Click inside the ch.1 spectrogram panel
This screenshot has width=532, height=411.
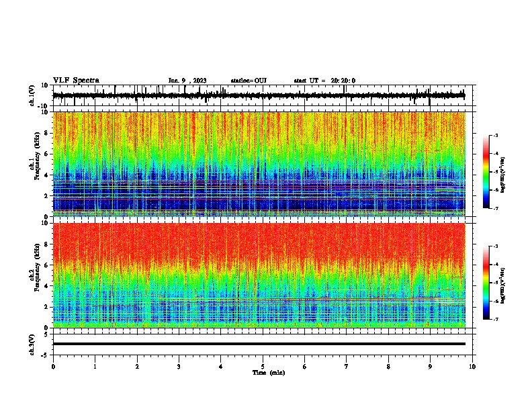(x=259, y=164)
